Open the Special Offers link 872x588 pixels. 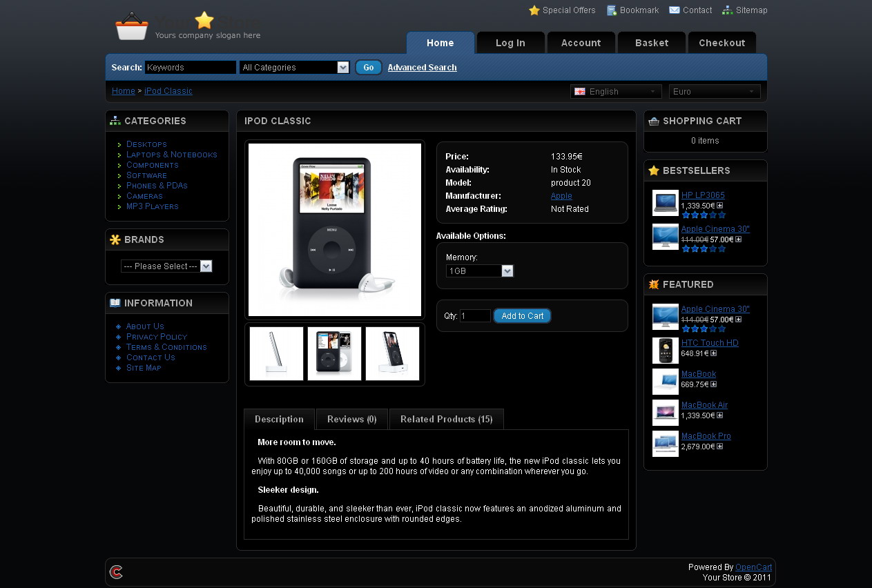tap(569, 10)
